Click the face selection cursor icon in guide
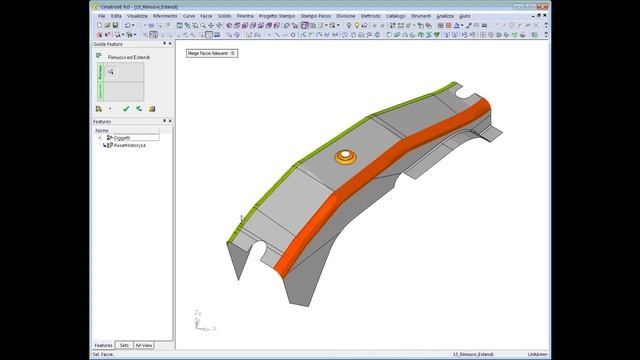 click(x=111, y=72)
